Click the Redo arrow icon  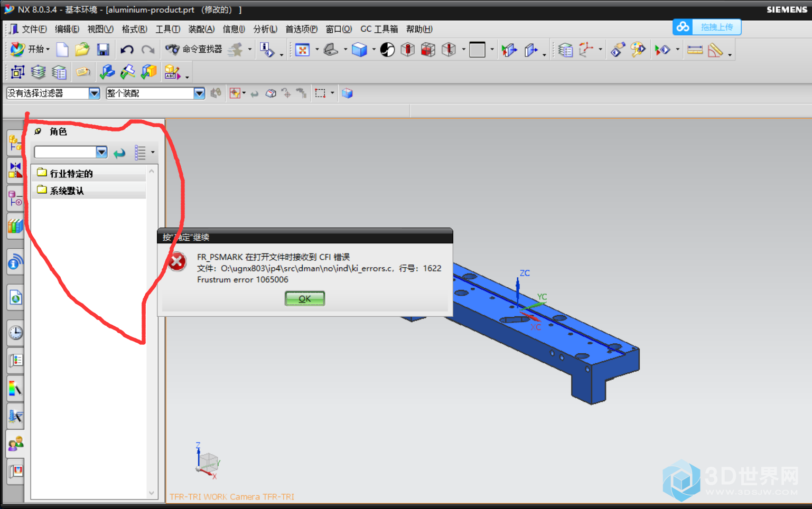pyautogui.click(x=148, y=50)
